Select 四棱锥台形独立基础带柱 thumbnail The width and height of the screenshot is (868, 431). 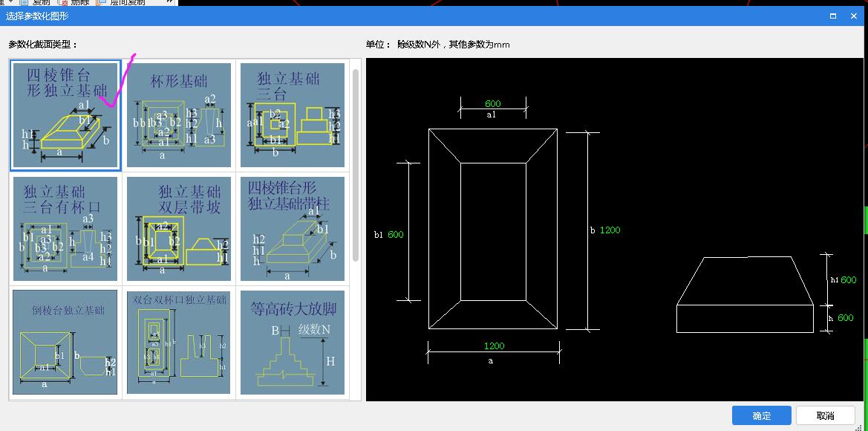[293, 228]
